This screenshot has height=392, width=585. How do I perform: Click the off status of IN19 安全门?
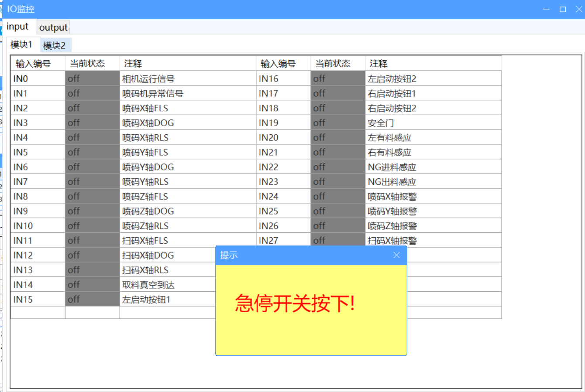(x=337, y=123)
